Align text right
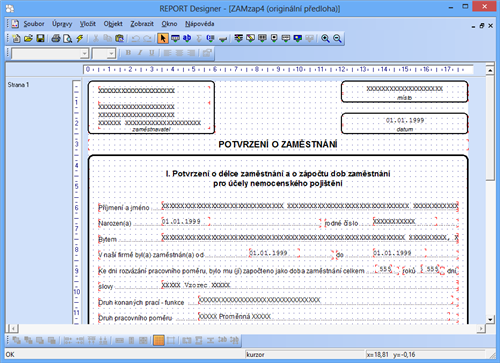This screenshot has width=500, height=363. (x=191, y=53)
